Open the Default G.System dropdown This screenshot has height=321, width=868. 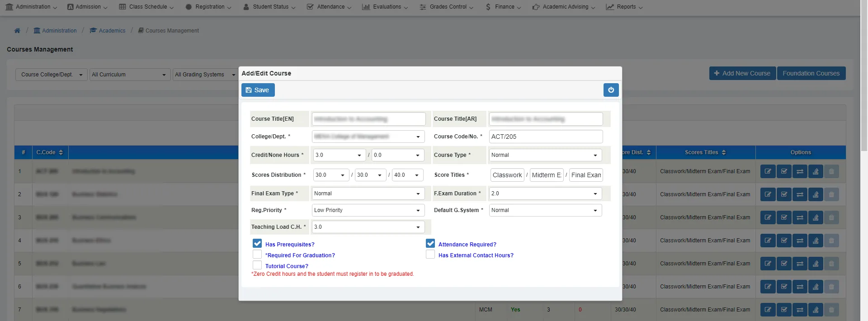coord(546,210)
